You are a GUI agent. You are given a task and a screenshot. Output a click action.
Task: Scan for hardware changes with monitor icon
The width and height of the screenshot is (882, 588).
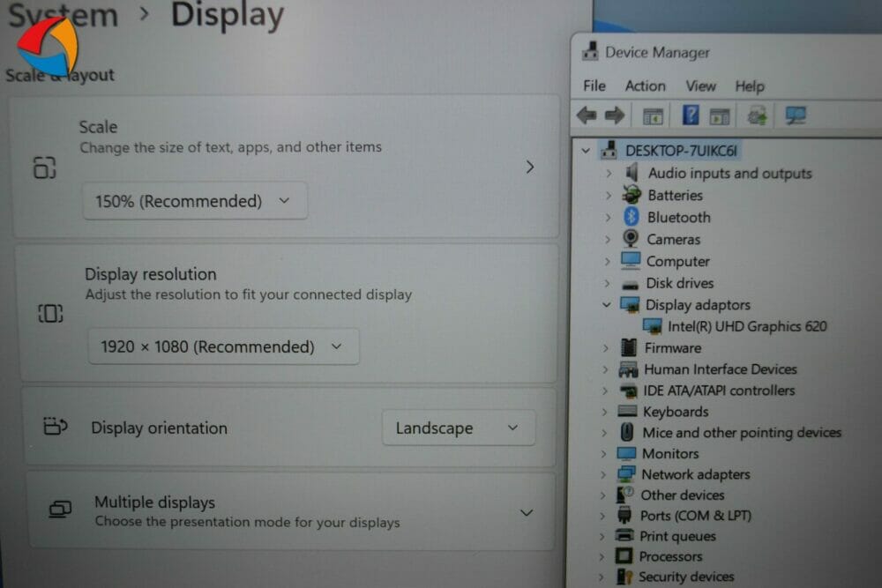[x=796, y=115]
